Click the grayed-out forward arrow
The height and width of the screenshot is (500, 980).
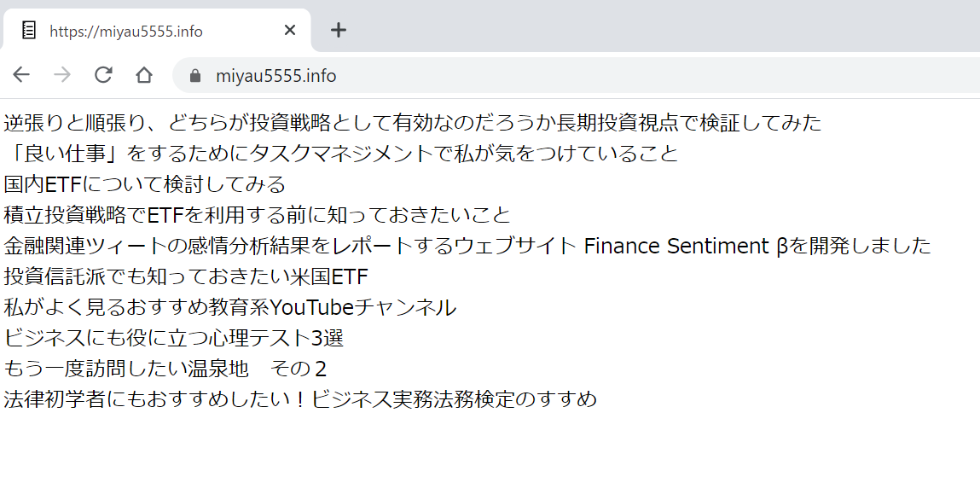click(x=62, y=75)
